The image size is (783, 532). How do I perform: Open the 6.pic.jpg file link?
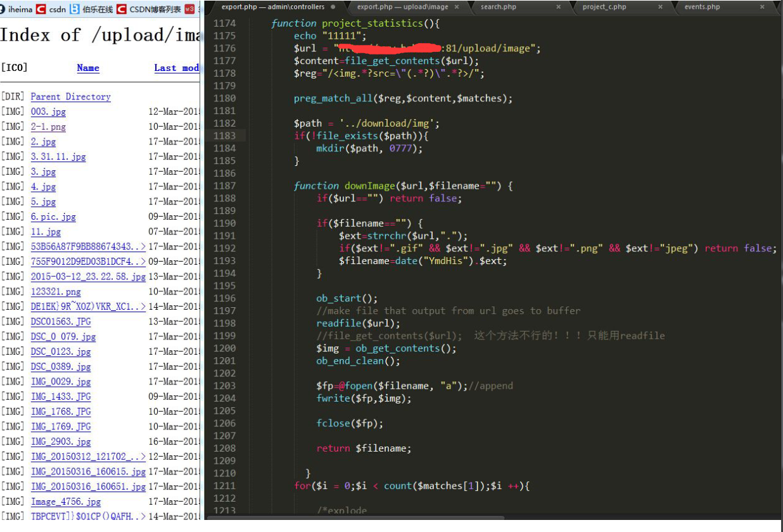(53, 217)
